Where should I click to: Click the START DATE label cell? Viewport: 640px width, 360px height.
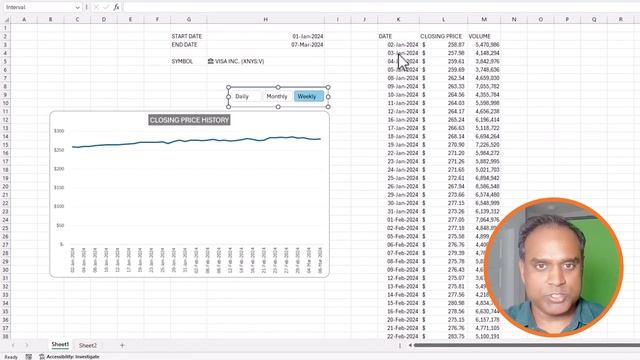click(187, 36)
